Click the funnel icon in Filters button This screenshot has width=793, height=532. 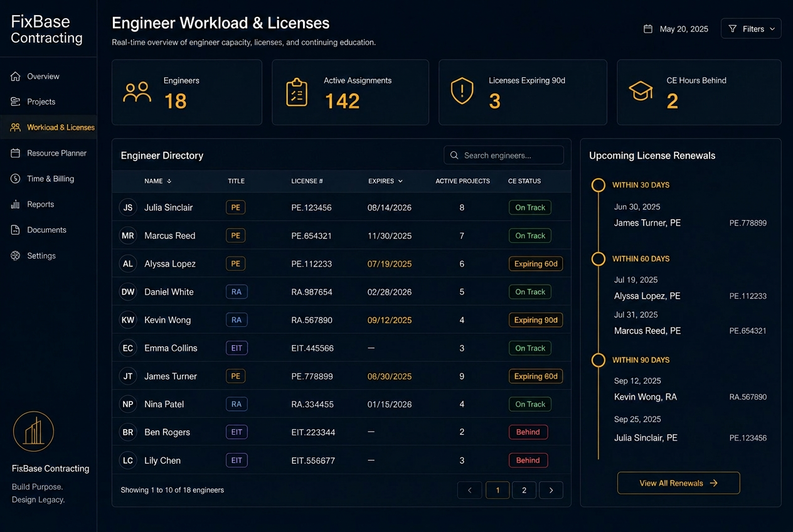733,29
